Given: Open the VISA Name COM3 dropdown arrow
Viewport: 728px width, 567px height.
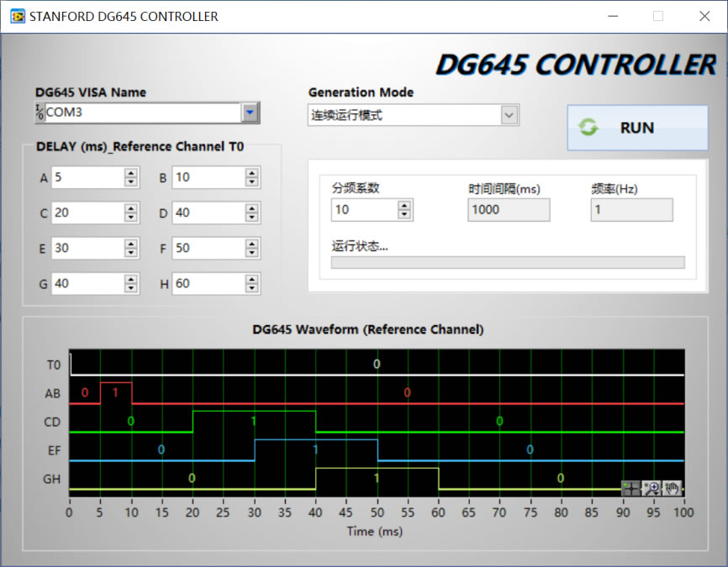Looking at the screenshot, I should (250, 113).
